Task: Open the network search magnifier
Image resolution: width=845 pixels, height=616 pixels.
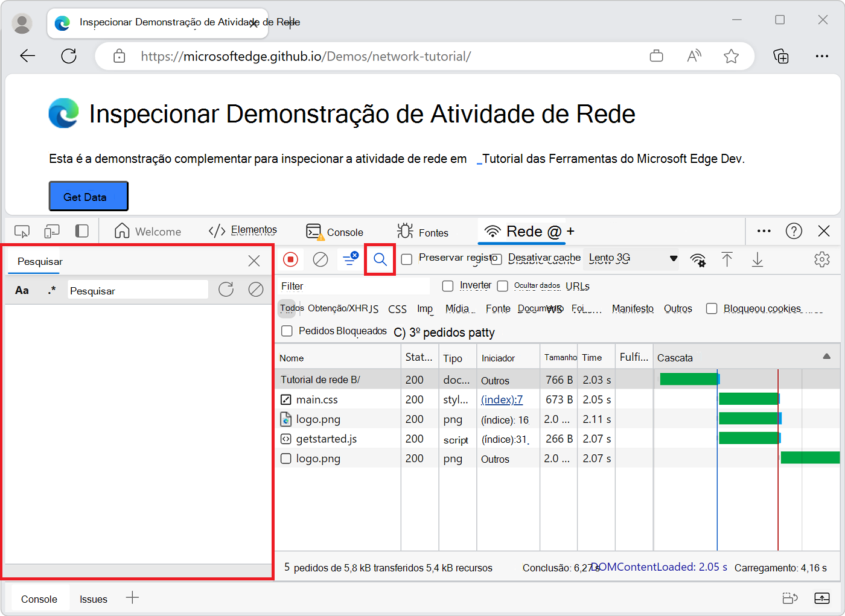Action: coord(380,260)
